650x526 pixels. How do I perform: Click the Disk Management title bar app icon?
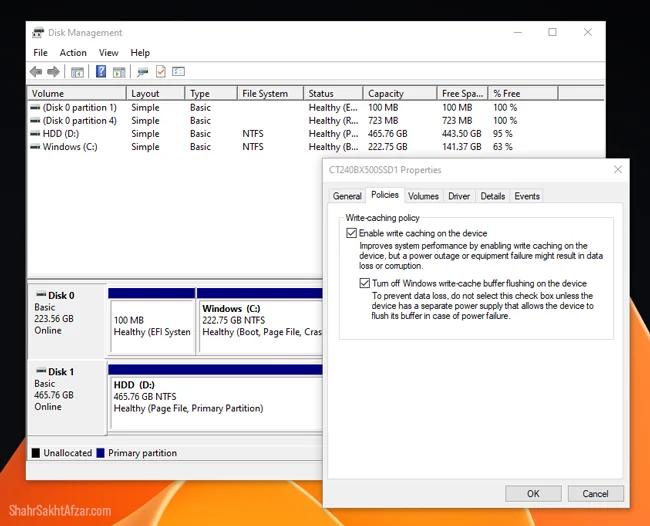[x=38, y=32]
